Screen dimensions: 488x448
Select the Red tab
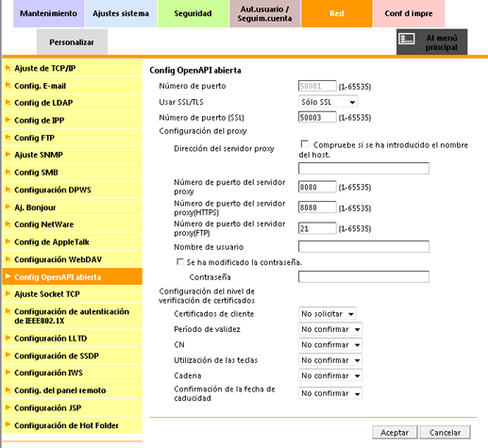[x=337, y=13]
